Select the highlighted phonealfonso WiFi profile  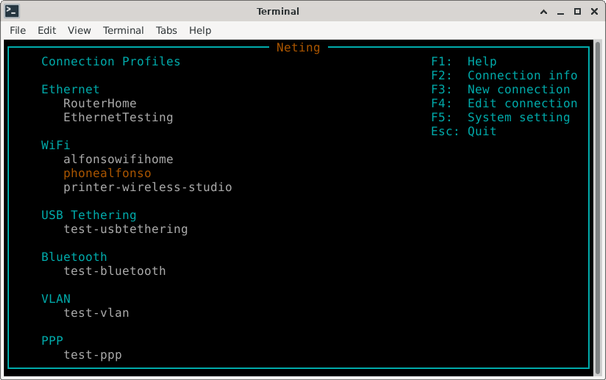[x=107, y=173]
